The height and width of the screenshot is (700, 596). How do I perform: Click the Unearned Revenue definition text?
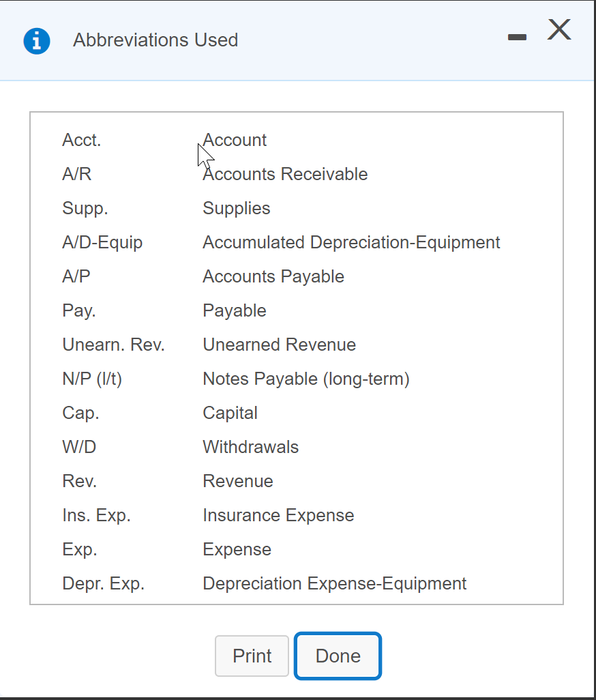click(279, 345)
